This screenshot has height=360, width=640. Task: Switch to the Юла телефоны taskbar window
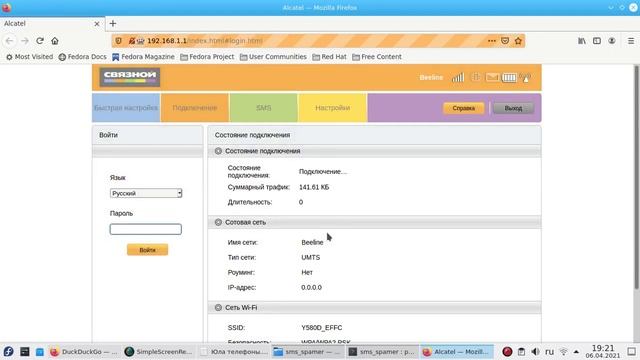[x=234, y=351]
